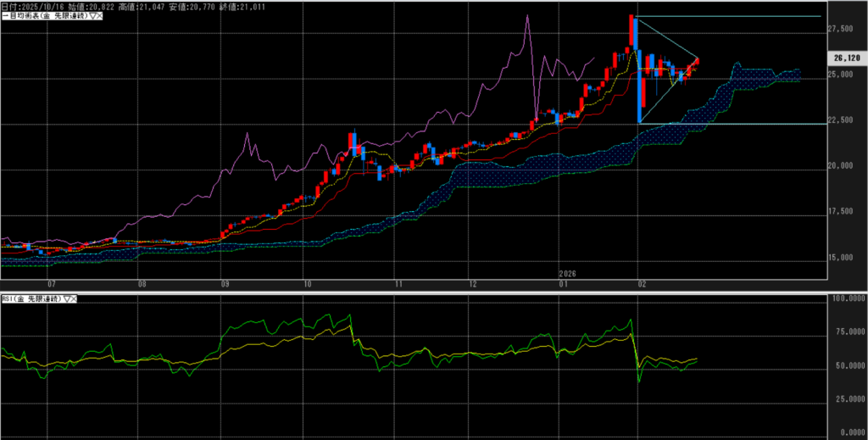Click the date readout in the header
This screenshot has height=440, width=868.
tap(35, 6)
